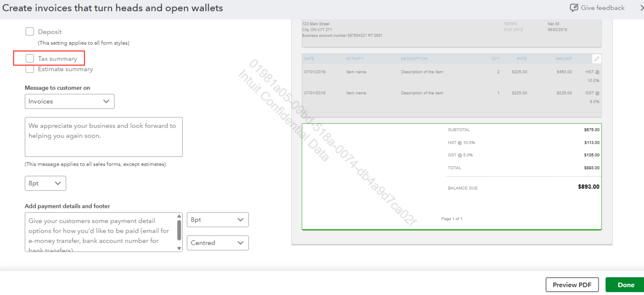This screenshot has height=295, width=644.
Task: Check the Tax summary checkbox
Action: (x=30, y=58)
